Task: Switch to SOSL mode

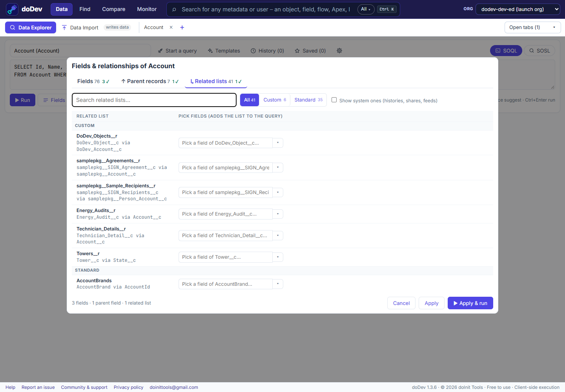Action: pyautogui.click(x=539, y=51)
